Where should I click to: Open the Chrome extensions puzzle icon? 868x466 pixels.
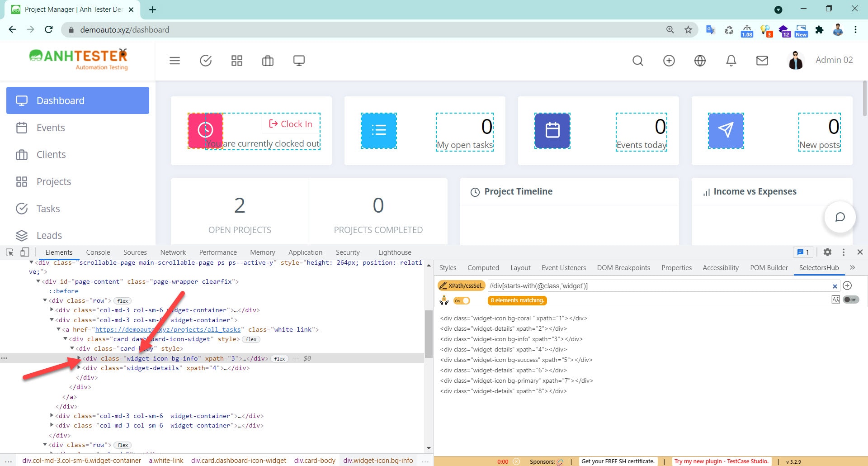coord(819,30)
